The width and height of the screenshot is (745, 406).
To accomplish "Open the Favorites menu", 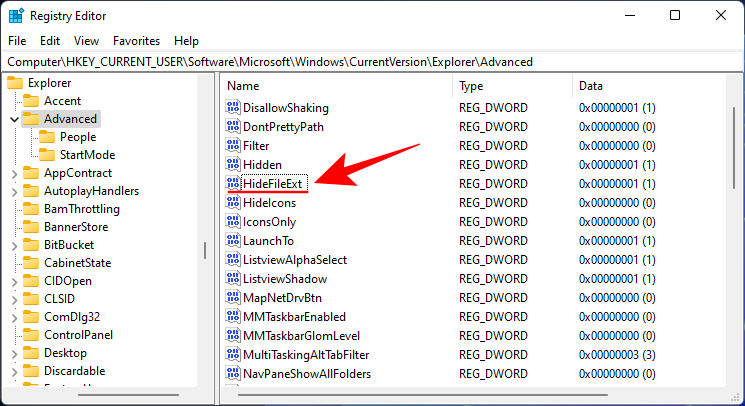I will point(136,41).
